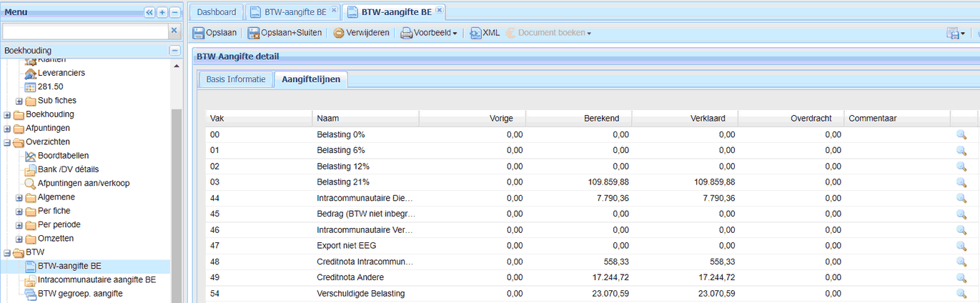Switch to the Basis Informatie tab
Screen dimensions: 980x303
tap(236, 79)
